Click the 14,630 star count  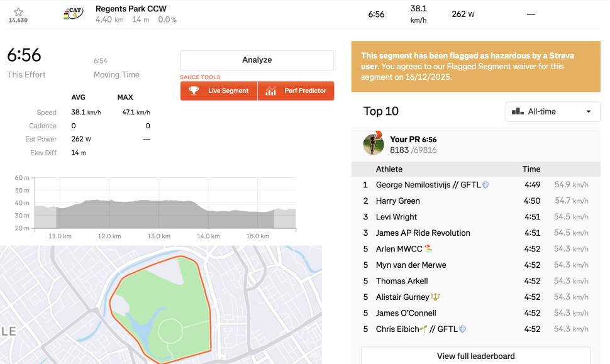18,20
